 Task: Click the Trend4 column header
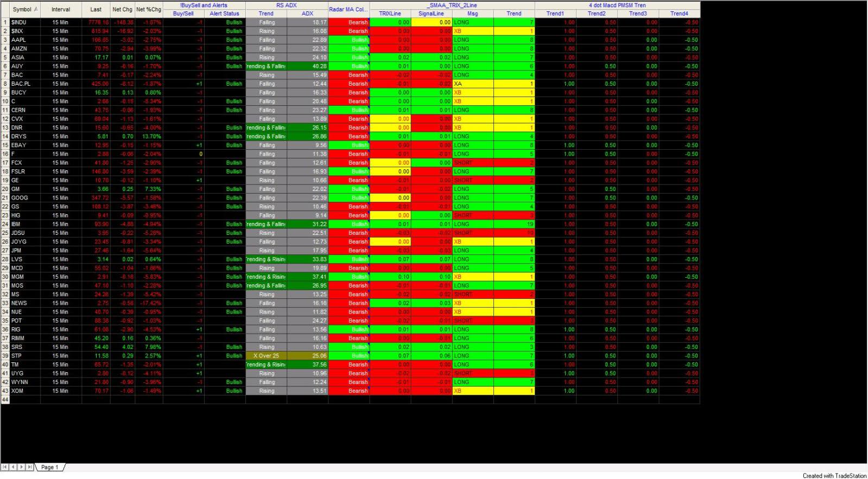click(x=679, y=14)
